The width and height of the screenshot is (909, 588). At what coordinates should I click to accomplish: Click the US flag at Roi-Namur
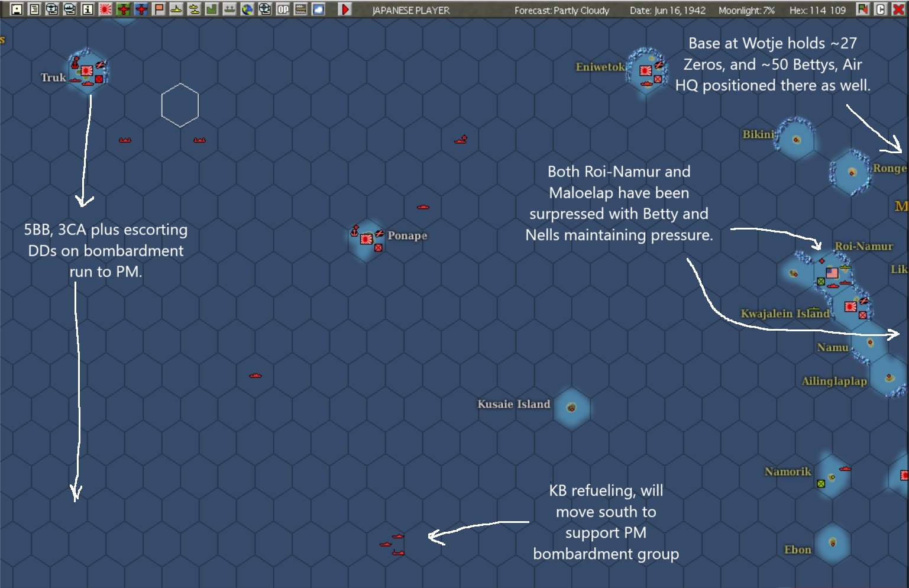coord(832,273)
